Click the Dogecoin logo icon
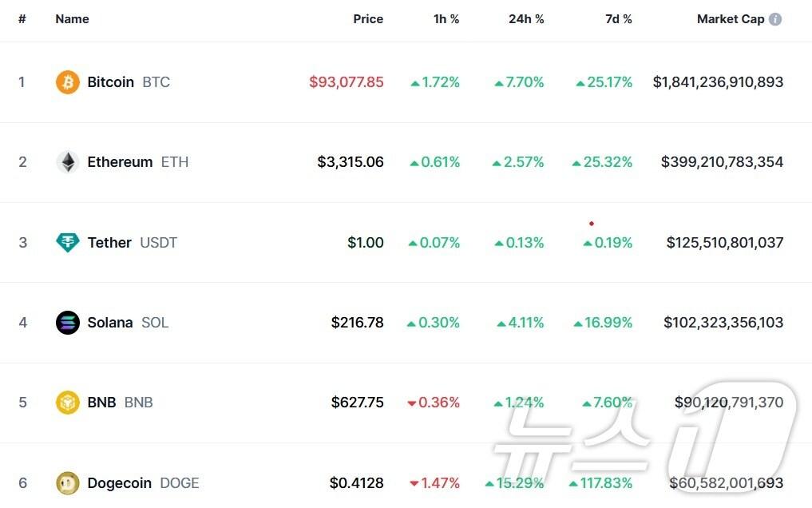The width and height of the screenshot is (812, 508). (x=68, y=483)
